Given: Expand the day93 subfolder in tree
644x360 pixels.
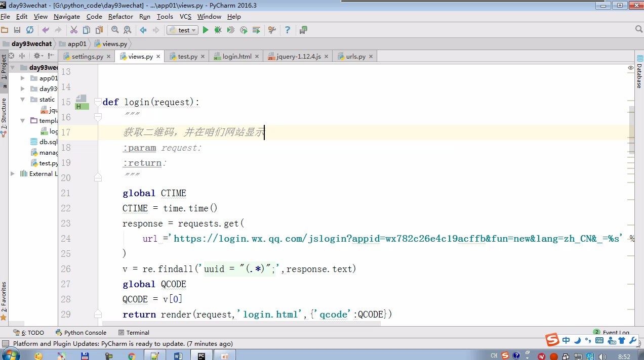Looking at the screenshot, I should tap(23, 89).
